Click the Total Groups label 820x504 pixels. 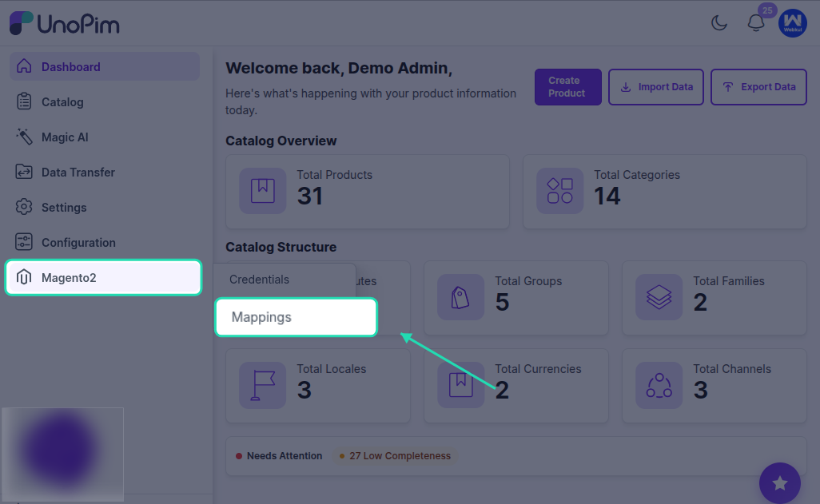[528, 281]
